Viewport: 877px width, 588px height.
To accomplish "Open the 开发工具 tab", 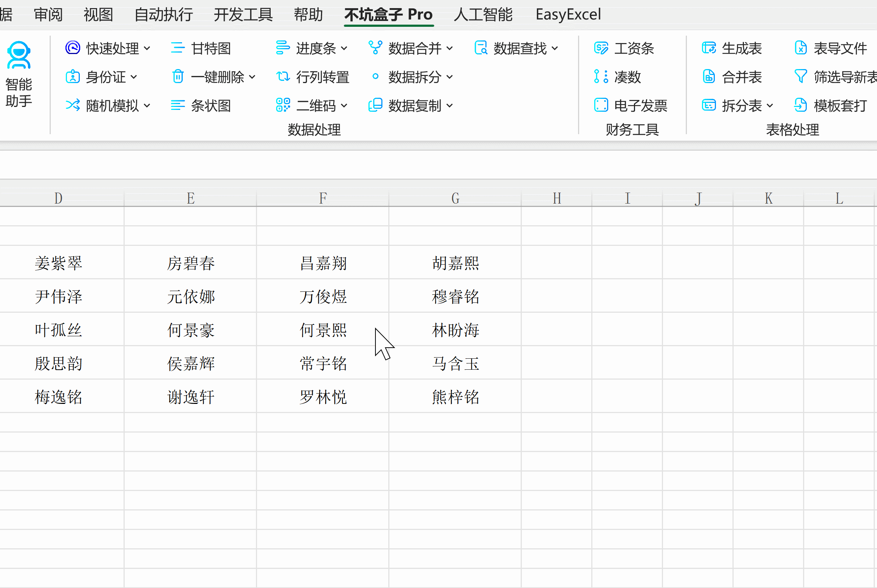I will tap(243, 15).
